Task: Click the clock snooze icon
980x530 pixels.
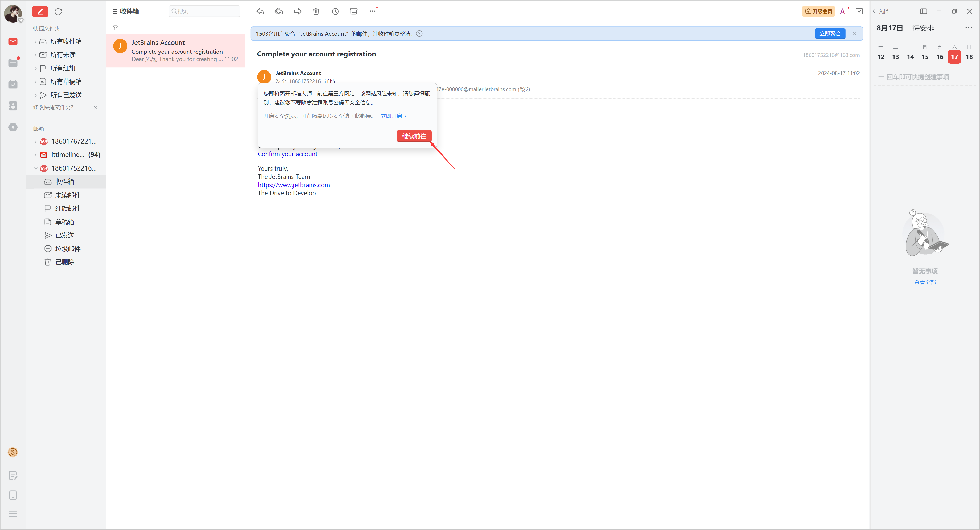Action: click(335, 11)
